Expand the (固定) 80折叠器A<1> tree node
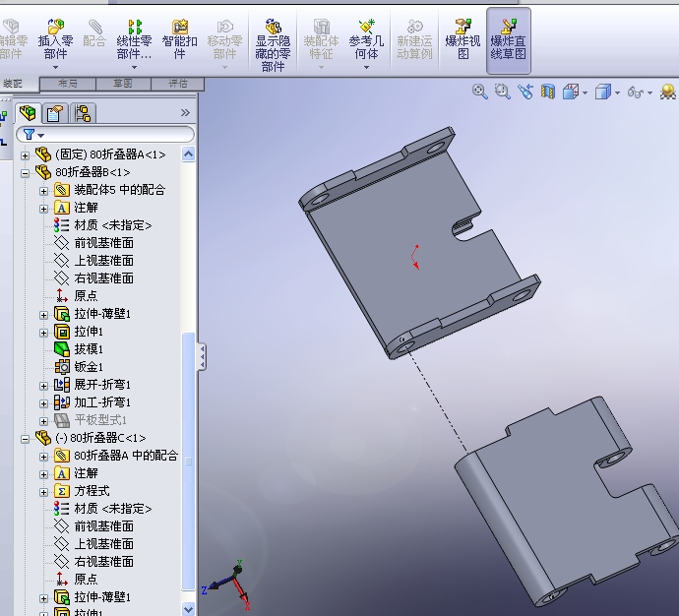 tap(26, 155)
